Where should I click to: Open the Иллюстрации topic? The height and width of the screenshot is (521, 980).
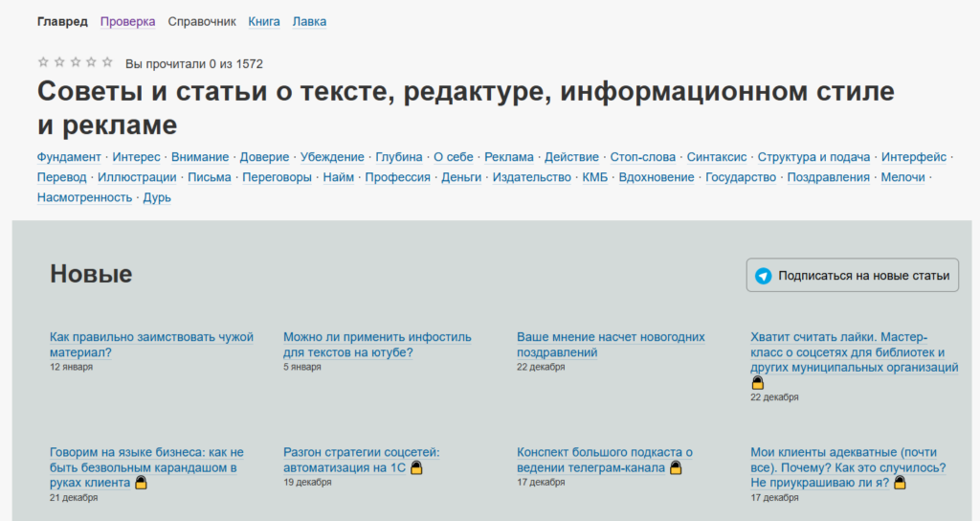[137, 177]
